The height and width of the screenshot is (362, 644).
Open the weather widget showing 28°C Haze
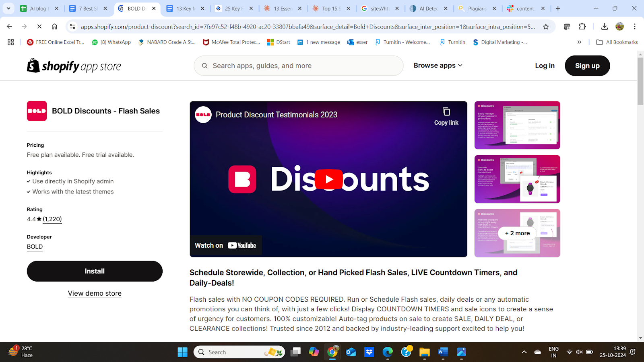[21, 352]
